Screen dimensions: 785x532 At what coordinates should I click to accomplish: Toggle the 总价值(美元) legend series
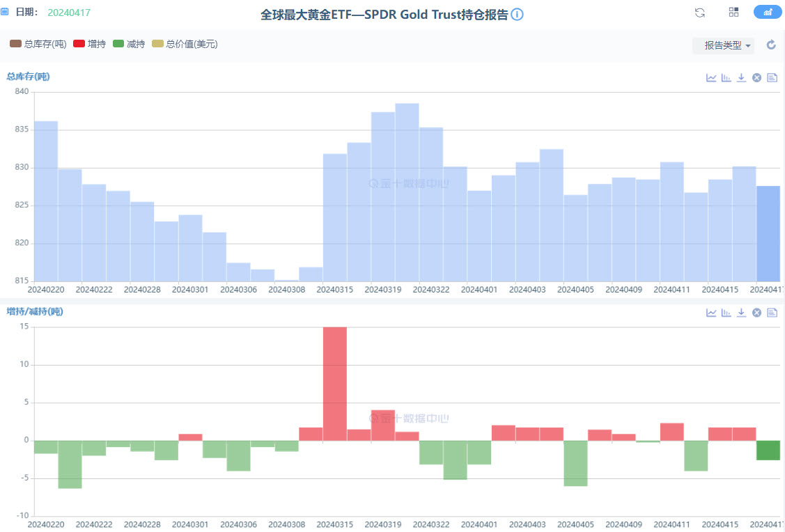click(185, 44)
